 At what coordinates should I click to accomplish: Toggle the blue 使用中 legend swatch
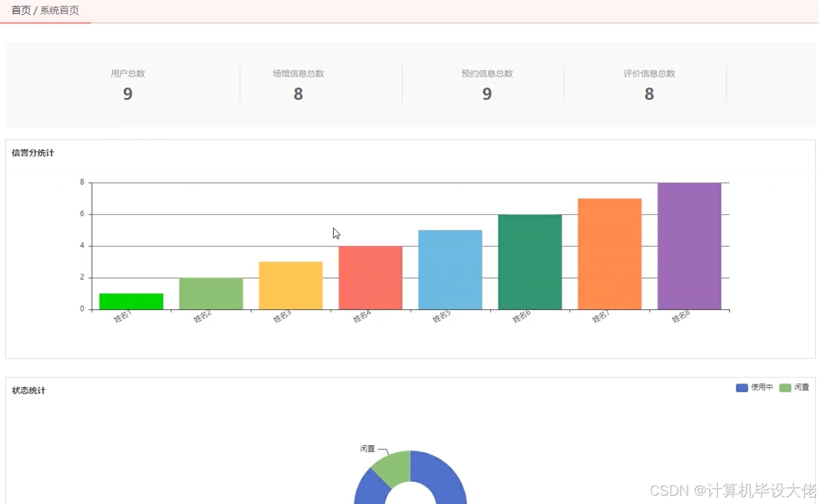pyautogui.click(x=742, y=388)
